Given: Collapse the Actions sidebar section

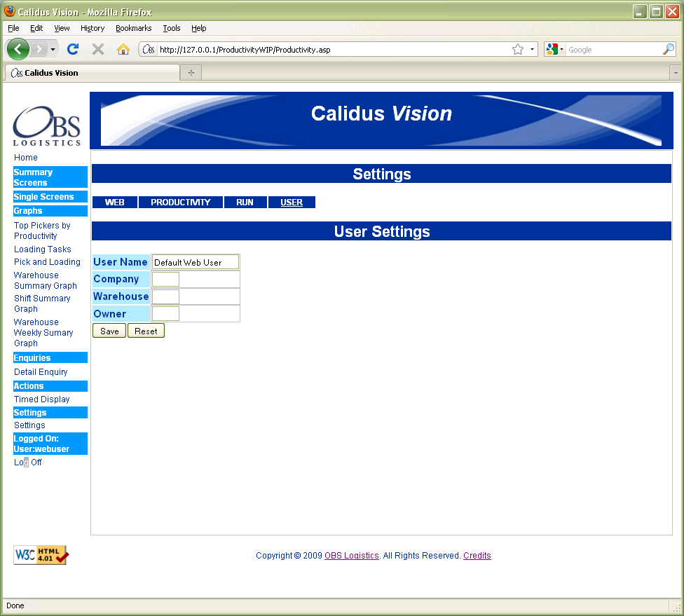Looking at the screenshot, I should [50, 386].
